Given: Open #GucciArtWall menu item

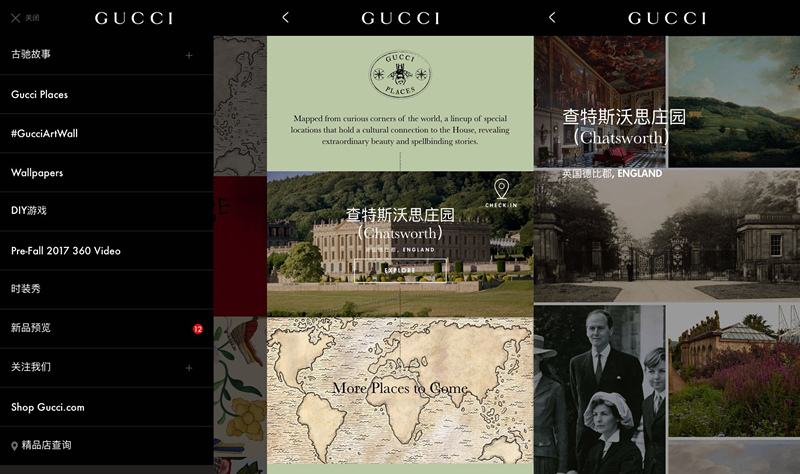Looking at the screenshot, I should tap(107, 134).
